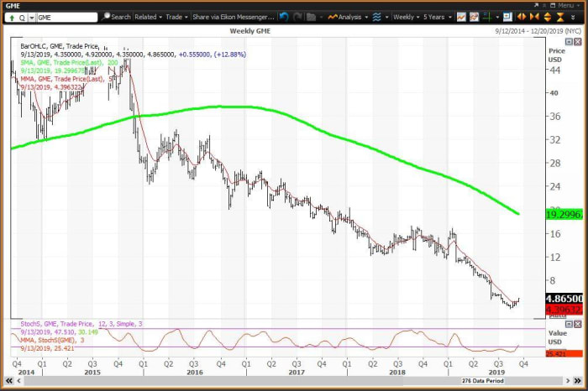Click the folder icon in toolbar

[311, 16]
